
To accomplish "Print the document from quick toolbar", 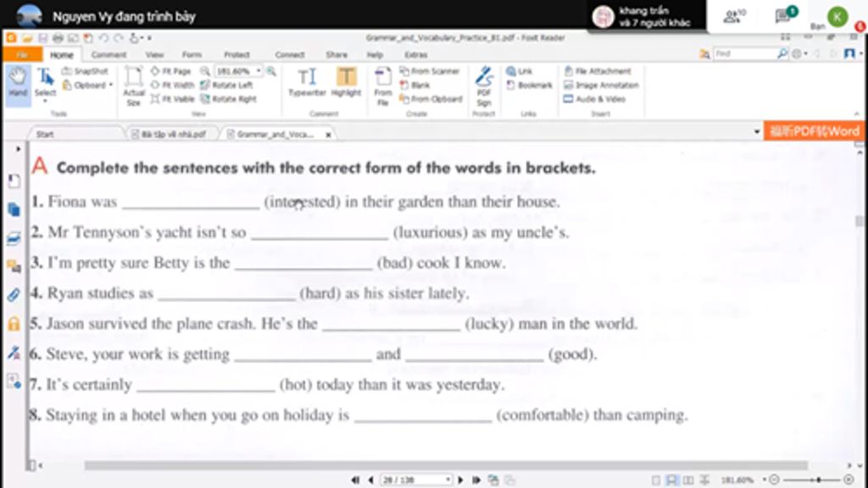I will [58, 38].
